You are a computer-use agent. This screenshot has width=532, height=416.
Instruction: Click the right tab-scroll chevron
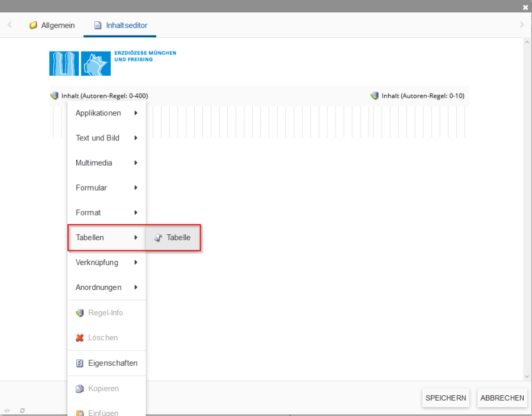(x=521, y=25)
